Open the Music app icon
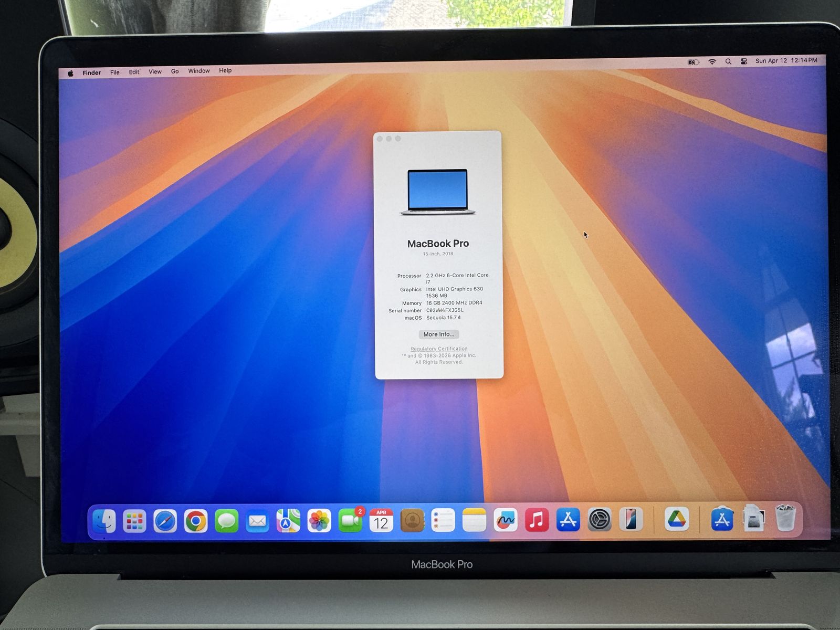This screenshot has width=840, height=630. point(537,520)
